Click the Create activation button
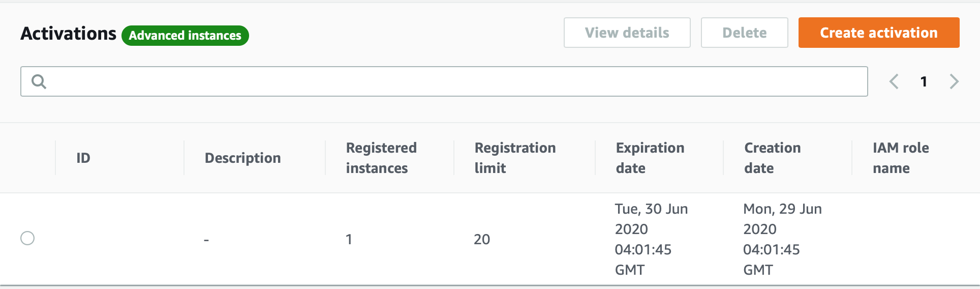This screenshot has height=289, width=980. (879, 33)
